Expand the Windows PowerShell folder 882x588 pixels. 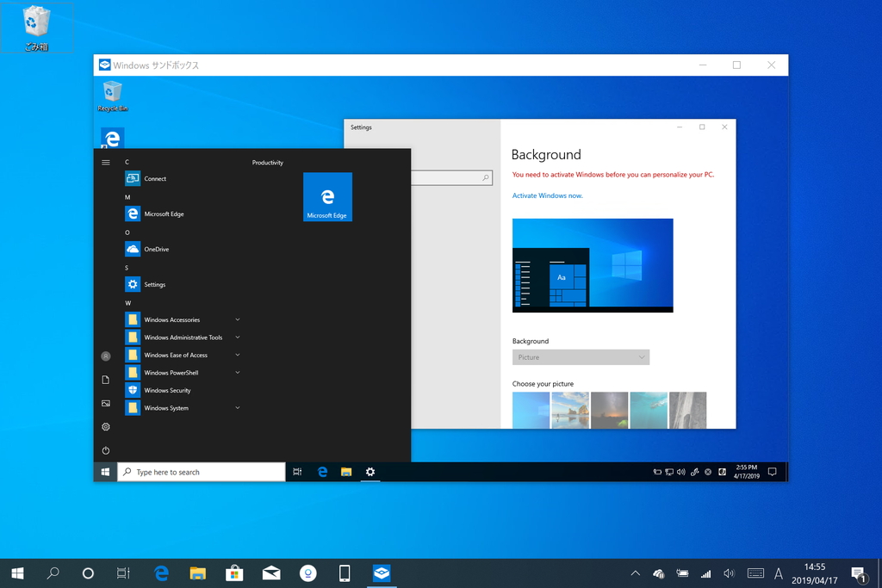(183, 373)
